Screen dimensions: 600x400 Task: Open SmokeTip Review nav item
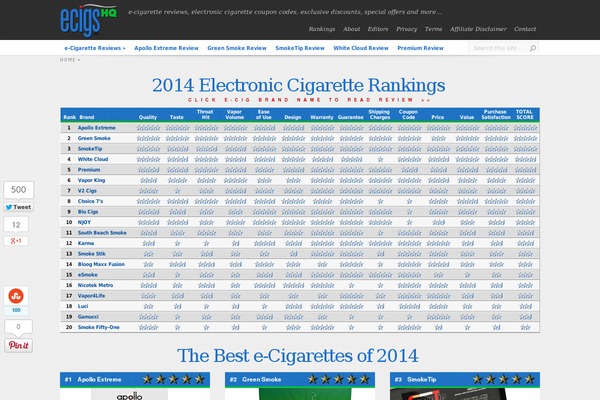point(300,48)
